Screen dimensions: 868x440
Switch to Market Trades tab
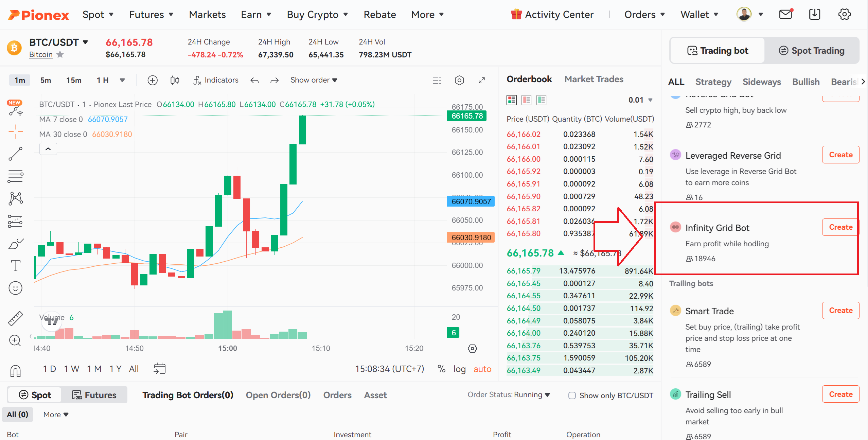pyautogui.click(x=594, y=79)
